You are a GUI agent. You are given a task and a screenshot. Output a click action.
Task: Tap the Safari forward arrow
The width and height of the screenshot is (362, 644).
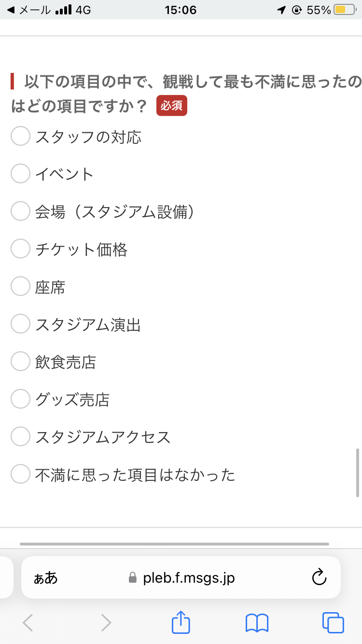pyautogui.click(x=106, y=622)
